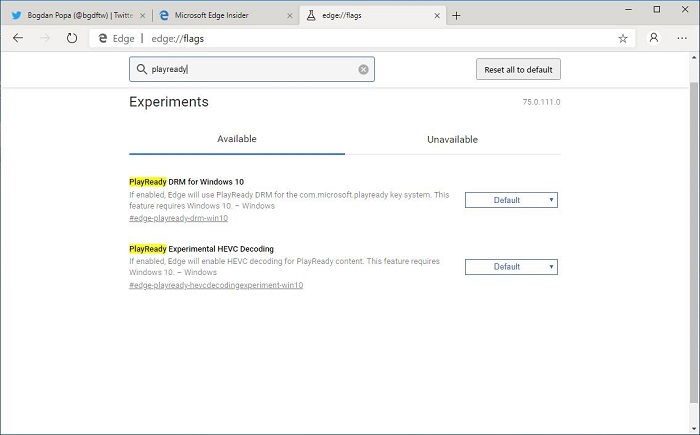Screen dimensions: 700x435
Task: Clear the flags search with the X icon
Action: coord(364,70)
